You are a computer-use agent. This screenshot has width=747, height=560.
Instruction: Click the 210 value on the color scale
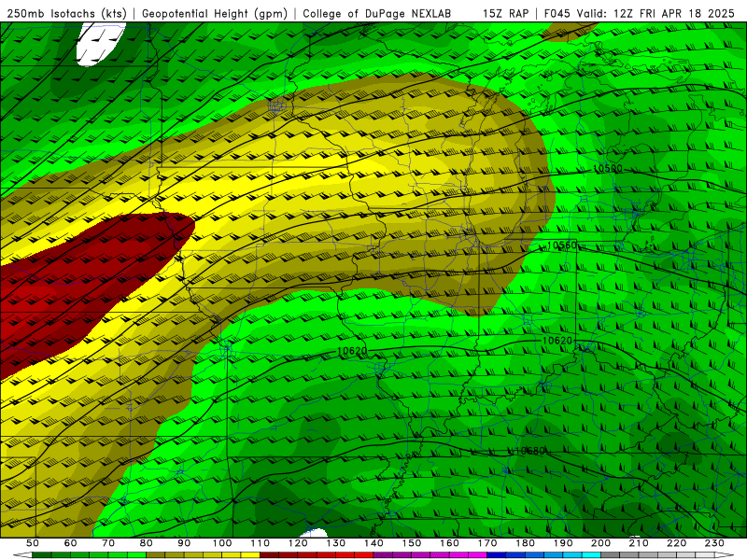coord(639,543)
